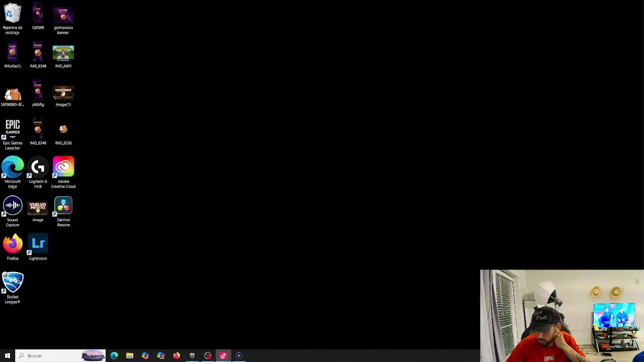644x362 pixels.
Task: Select the WKuGa(1) image file
Action: (13, 55)
